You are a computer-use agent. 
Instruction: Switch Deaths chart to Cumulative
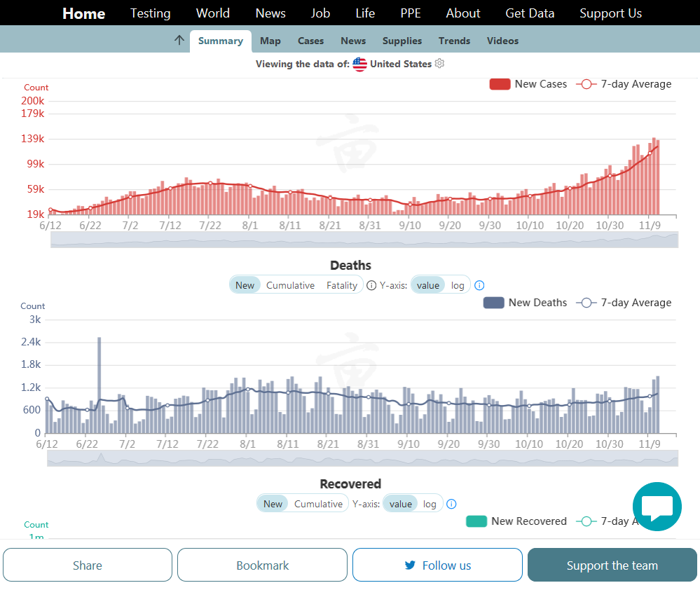(290, 285)
